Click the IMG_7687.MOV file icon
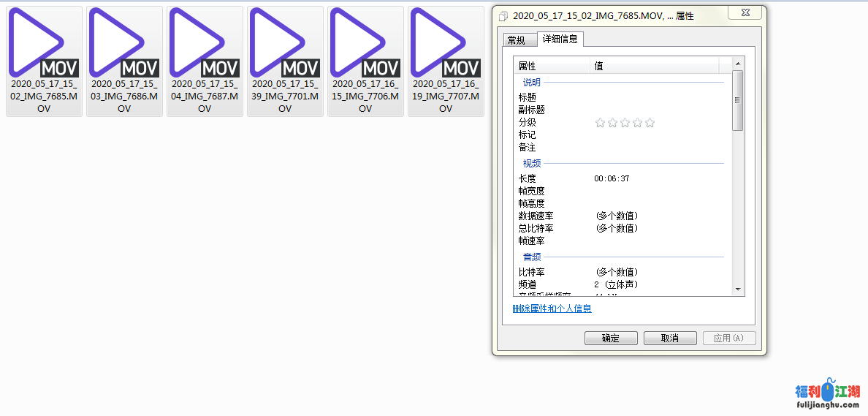The width and height of the screenshot is (868, 416). [205, 44]
